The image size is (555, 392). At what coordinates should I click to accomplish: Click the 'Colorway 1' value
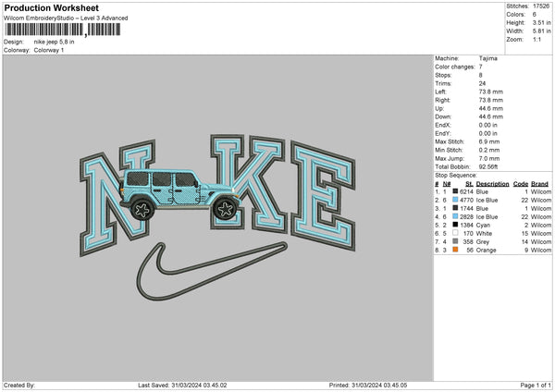49,50
